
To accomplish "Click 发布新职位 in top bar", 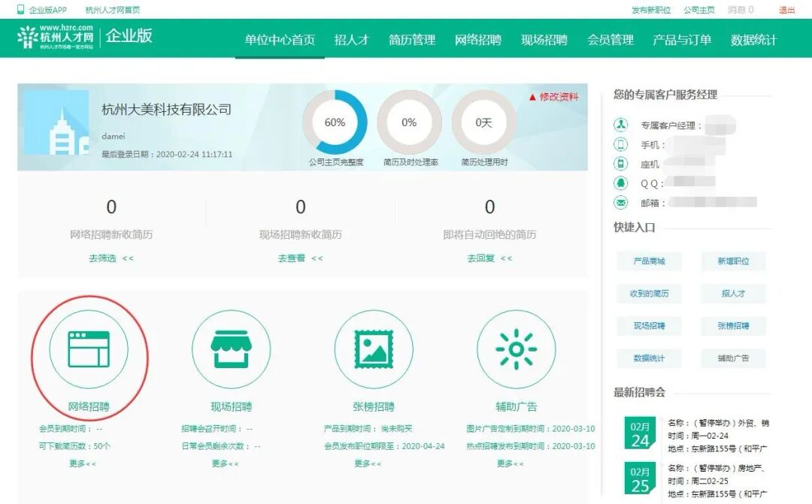I will click(x=651, y=10).
